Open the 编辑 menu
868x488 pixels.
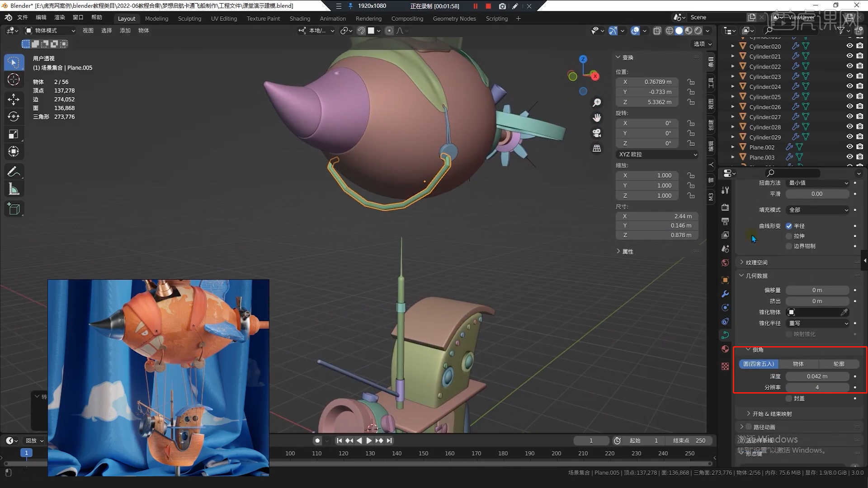pyautogui.click(x=40, y=17)
